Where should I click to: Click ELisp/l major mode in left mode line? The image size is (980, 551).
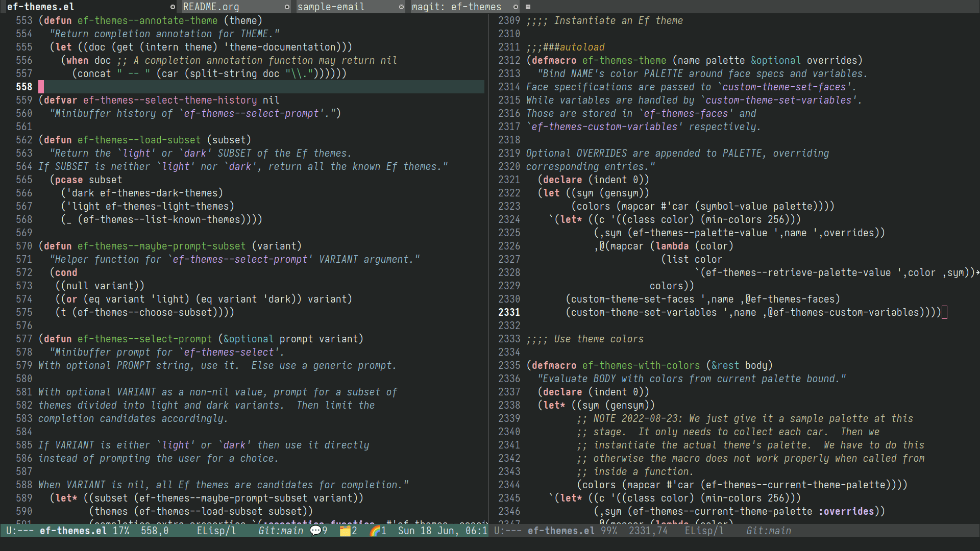[216, 531]
